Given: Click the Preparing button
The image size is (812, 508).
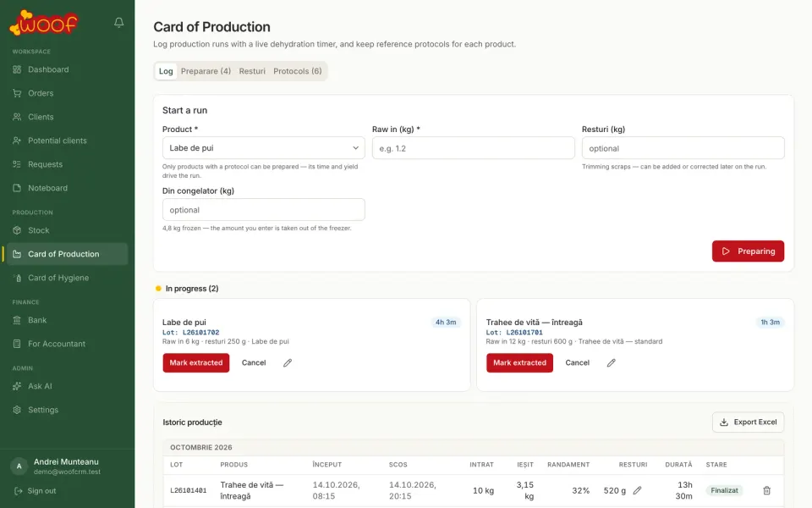Looking at the screenshot, I should (748, 251).
